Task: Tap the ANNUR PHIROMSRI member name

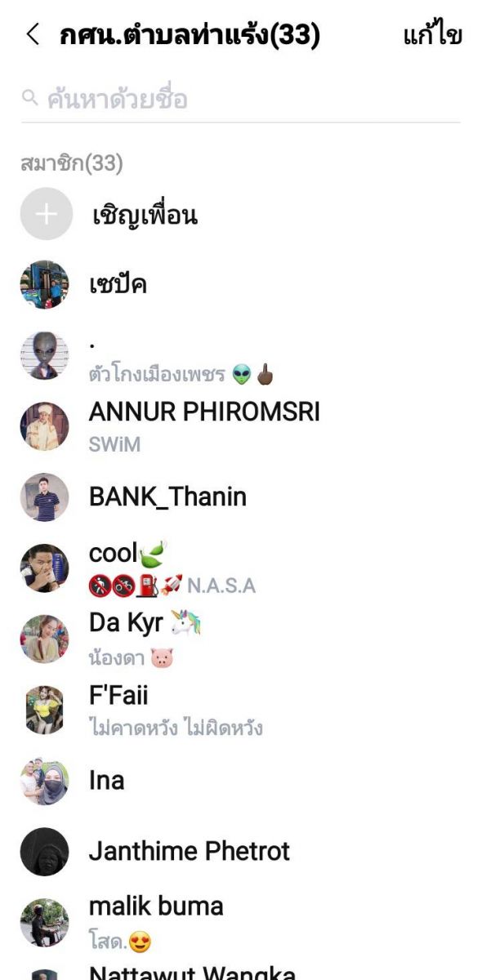Action: (x=204, y=412)
